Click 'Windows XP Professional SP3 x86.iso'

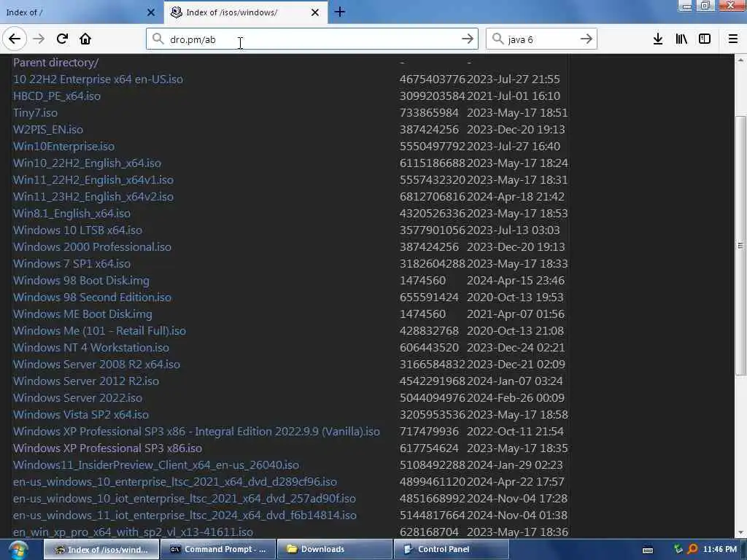pyautogui.click(x=107, y=448)
